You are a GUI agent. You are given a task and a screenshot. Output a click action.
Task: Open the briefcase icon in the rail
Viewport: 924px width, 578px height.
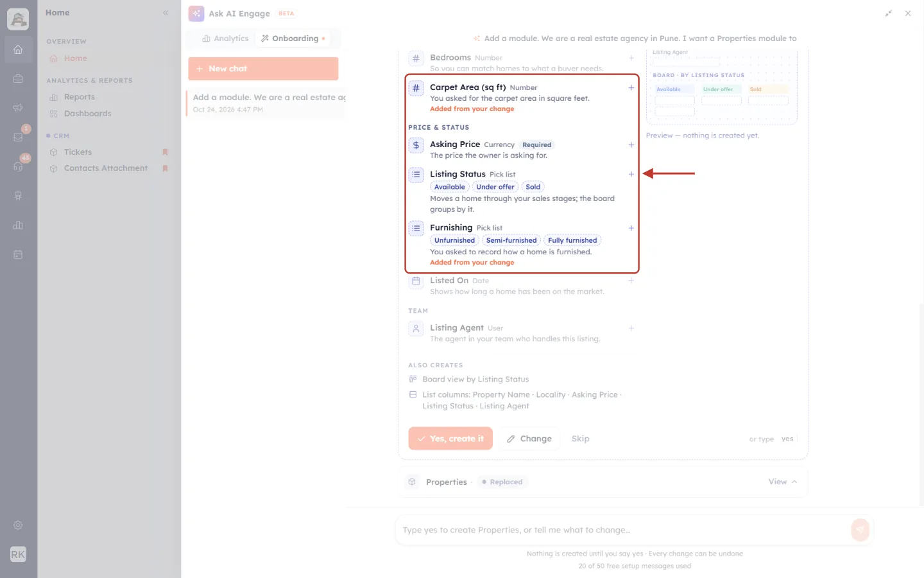coord(18,78)
